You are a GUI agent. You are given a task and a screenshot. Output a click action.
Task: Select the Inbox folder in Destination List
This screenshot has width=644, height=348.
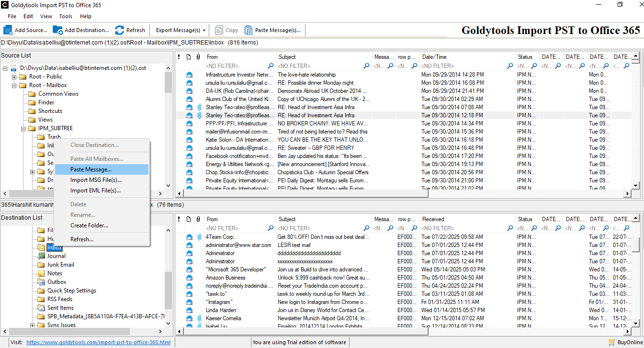54,247
